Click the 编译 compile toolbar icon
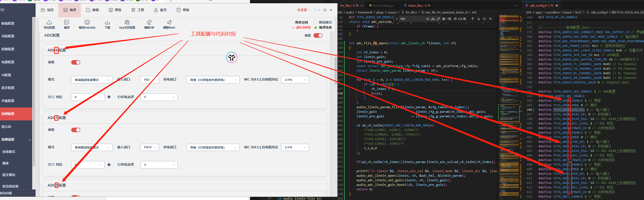This screenshot has height=200, width=644. pyautogui.click(x=67, y=22)
